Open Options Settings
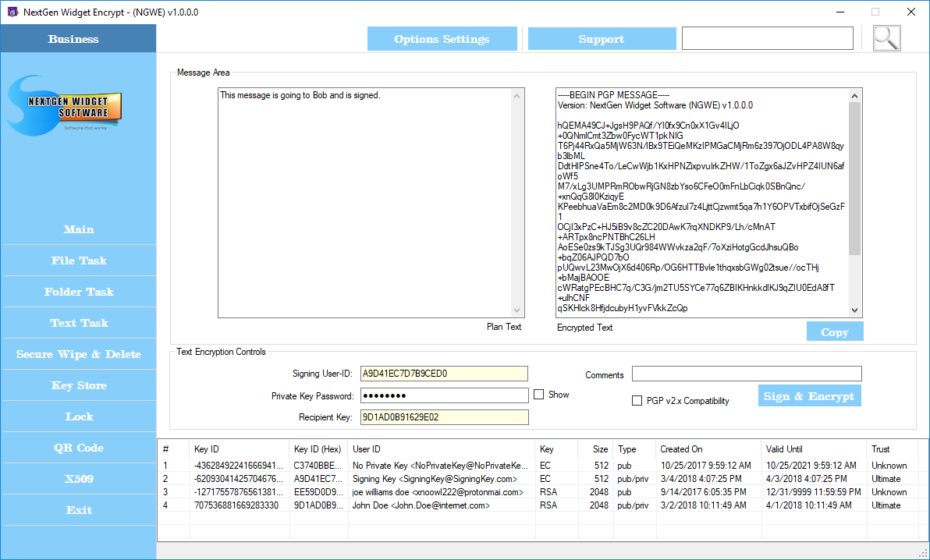Image resolution: width=930 pixels, height=560 pixels. click(x=442, y=38)
